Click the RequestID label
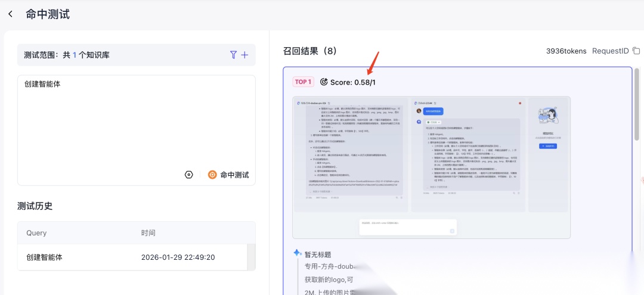Image resolution: width=644 pixels, height=295 pixels. pyautogui.click(x=611, y=51)
